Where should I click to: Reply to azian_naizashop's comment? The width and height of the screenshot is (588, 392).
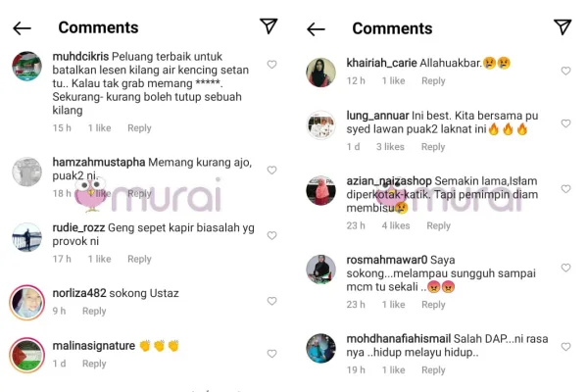[439, 225]
